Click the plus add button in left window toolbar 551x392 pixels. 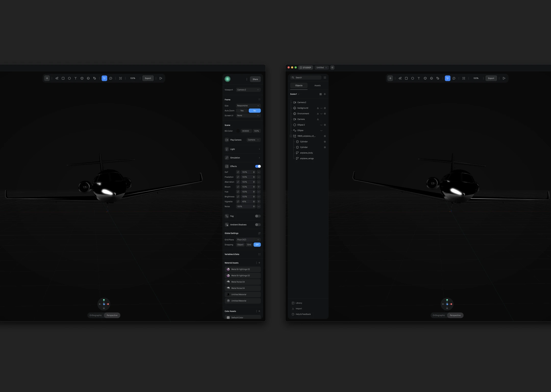[47, 78]
